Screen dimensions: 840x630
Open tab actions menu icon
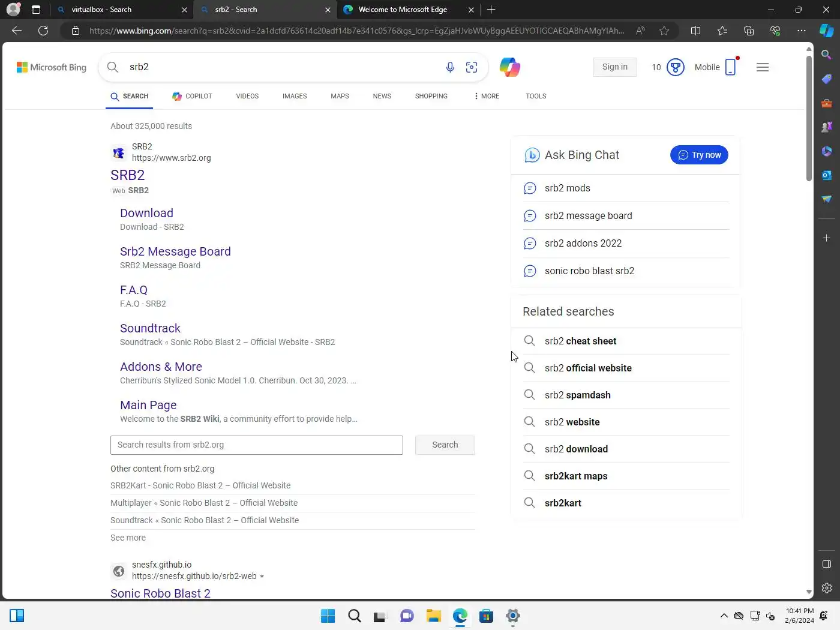(x=36, y=10)
